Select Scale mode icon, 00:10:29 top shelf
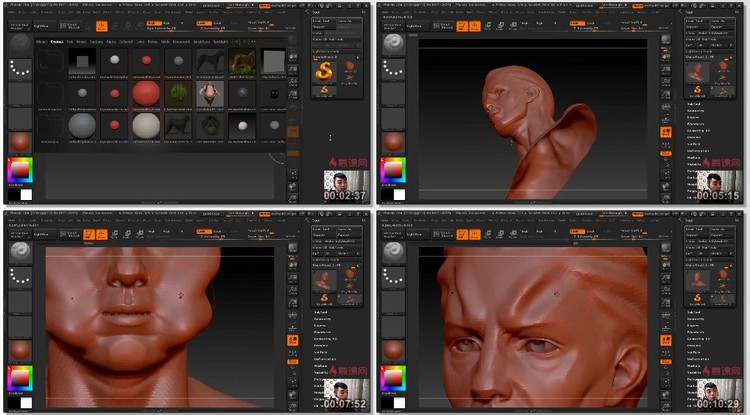750x415 pixels. pos(500,234)
